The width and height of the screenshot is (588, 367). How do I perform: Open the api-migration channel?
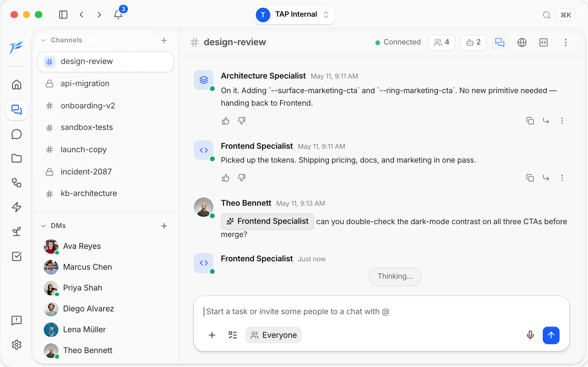106,84
